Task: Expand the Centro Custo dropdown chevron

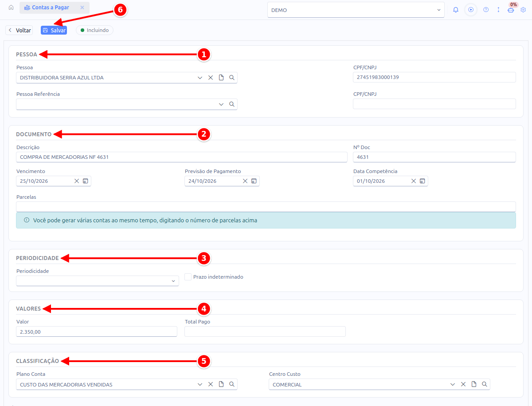Action: pyautogui.click(x=453, y=384)
